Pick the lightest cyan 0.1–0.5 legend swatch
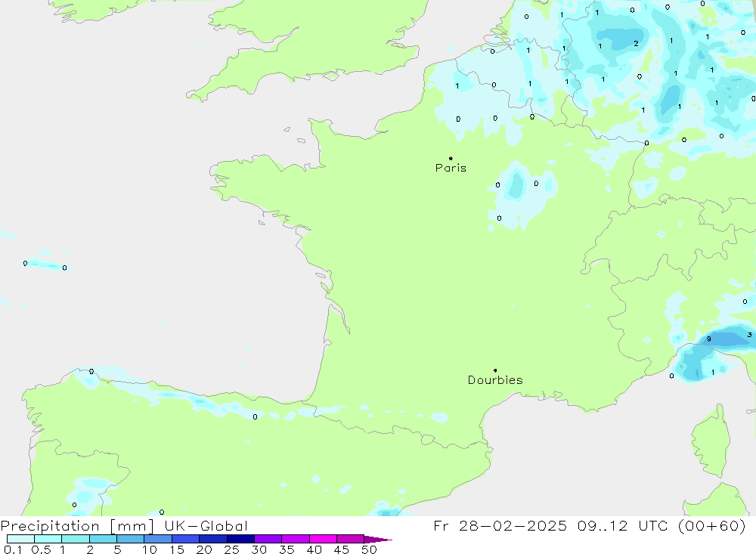756x554 pixels. click(20, 539)
